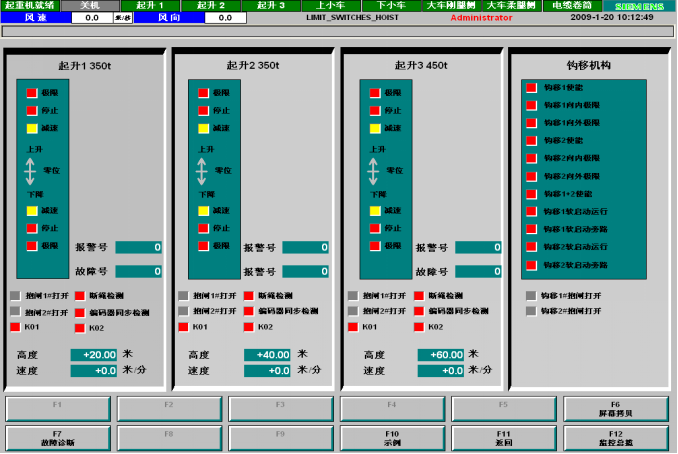Image resolution: width=678 pixels, height=454 pixels.
Task: Click the red K01 indicator in 起升1
Action: coord(15,327)
